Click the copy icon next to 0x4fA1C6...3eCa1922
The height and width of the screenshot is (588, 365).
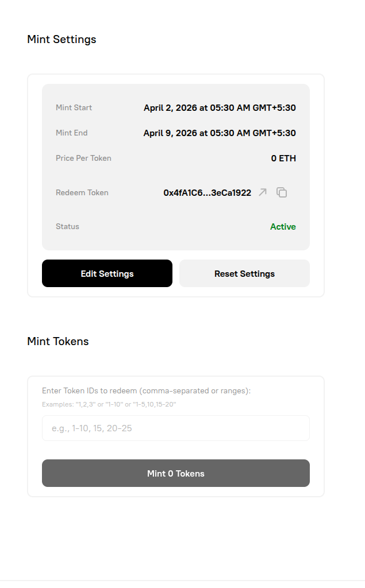click(281, 192)
